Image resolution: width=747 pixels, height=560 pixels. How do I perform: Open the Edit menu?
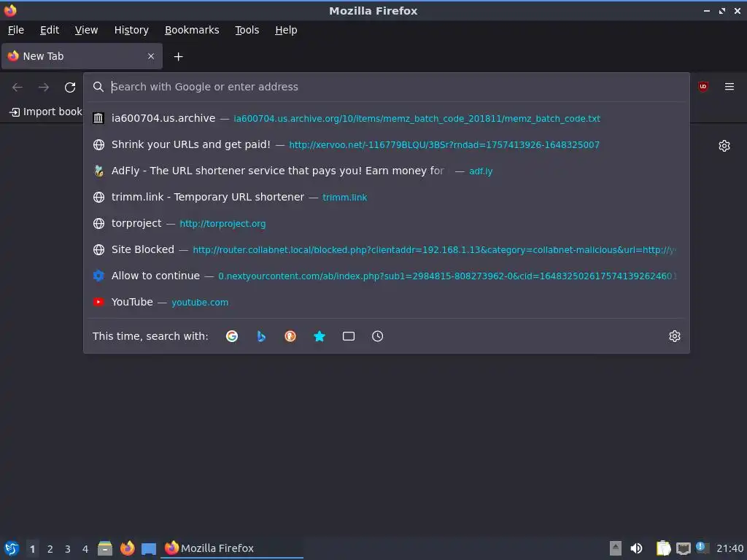50,30
